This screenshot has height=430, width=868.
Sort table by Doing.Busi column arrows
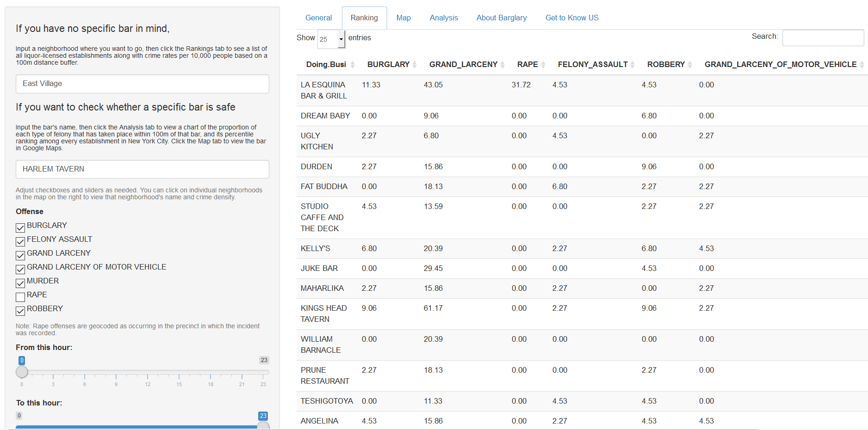pos(353,65)
